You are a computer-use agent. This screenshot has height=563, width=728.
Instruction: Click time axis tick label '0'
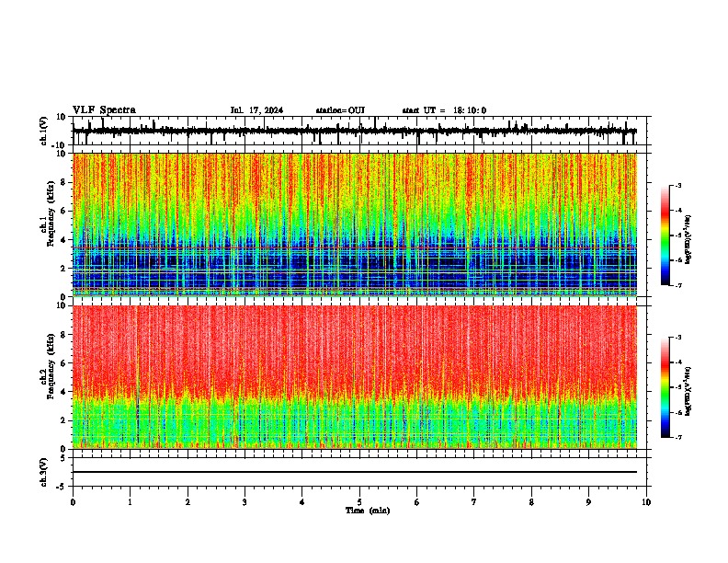point(73,502)
